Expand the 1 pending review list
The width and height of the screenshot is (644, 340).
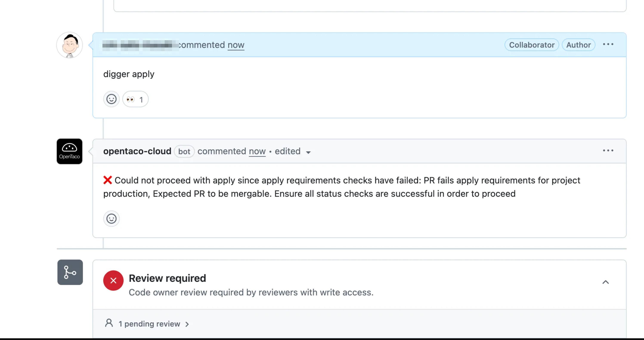(x=153, y=324)
